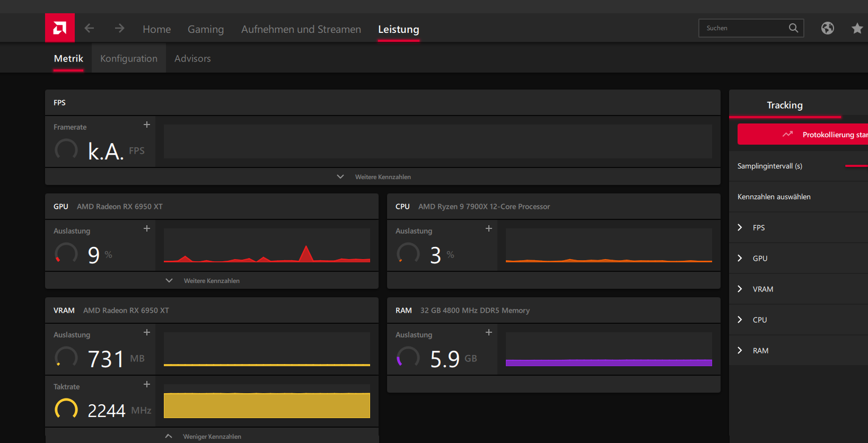Click the VRAM Taktrate gauge circle

[66, 409]
